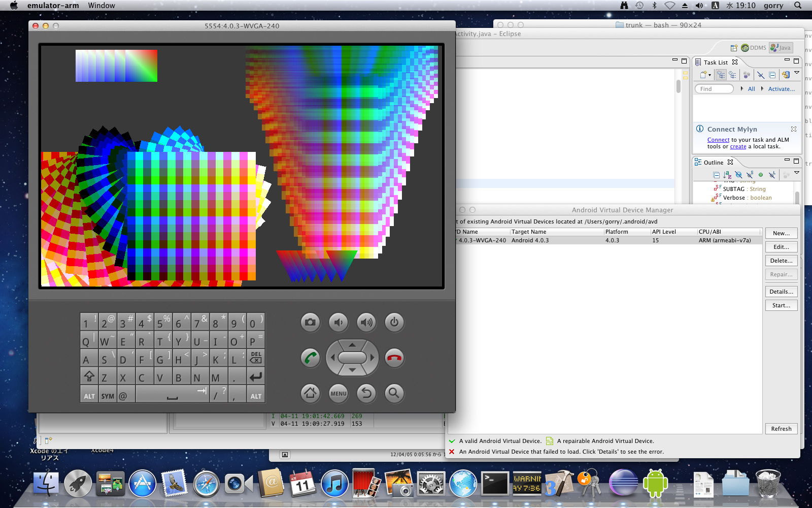
Task: Expand the All working set selector
Action: click(x=742, y=89)
